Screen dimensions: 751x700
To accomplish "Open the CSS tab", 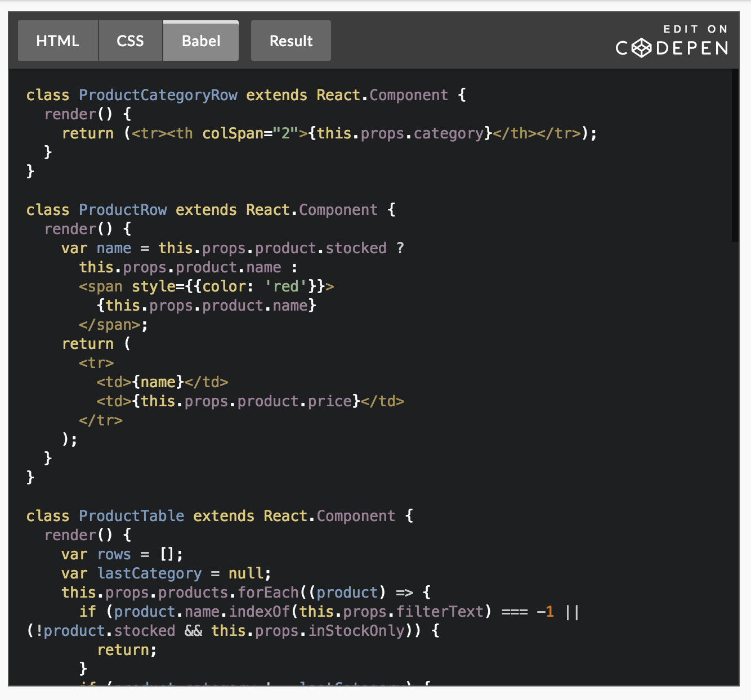I will [131, 41].
